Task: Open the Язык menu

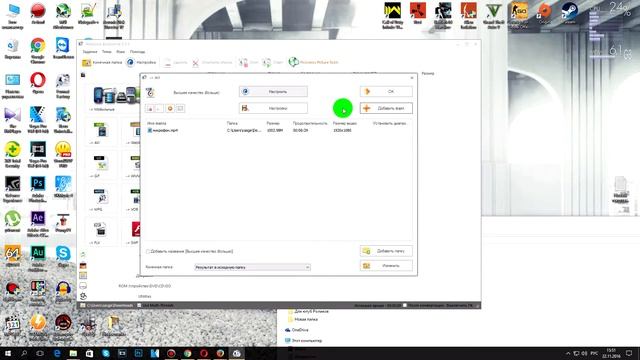Action: [120, 52]
